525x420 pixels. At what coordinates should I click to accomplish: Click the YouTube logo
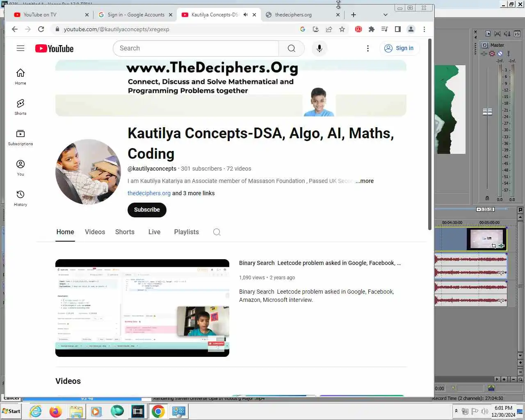54,48
